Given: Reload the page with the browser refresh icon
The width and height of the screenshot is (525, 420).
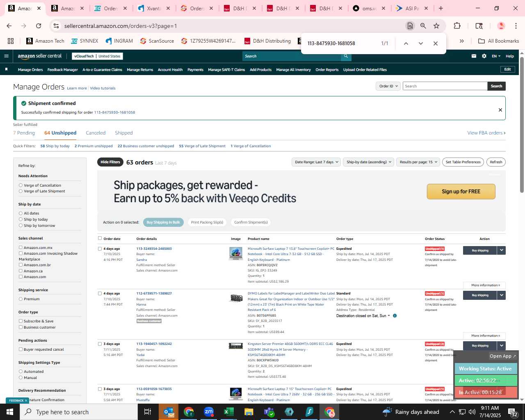Looking at the screenshot, I should pos(39,26).
